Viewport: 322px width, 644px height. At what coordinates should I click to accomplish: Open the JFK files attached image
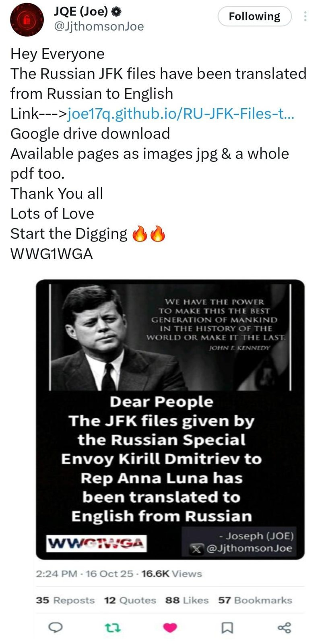click(x=170, y=419)
